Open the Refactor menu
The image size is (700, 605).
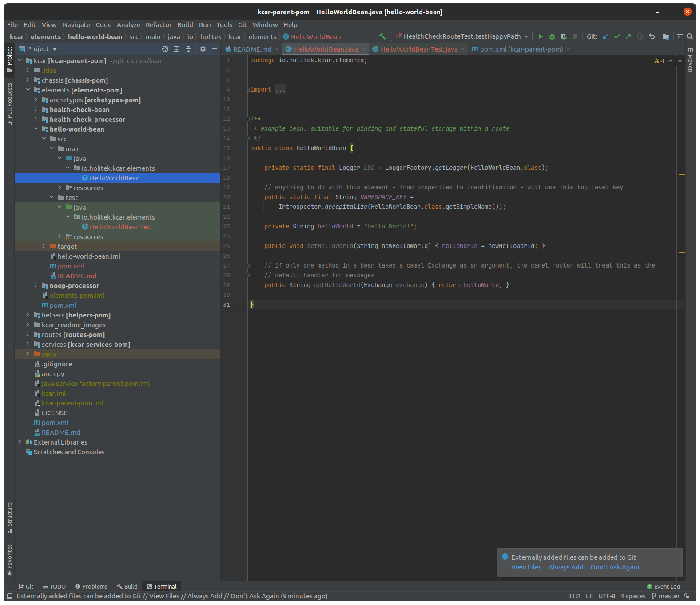coord(159,25)
